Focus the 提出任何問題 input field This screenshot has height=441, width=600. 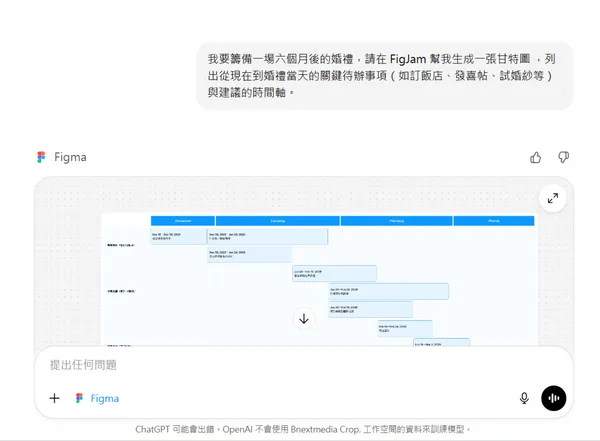pos(280,365)
